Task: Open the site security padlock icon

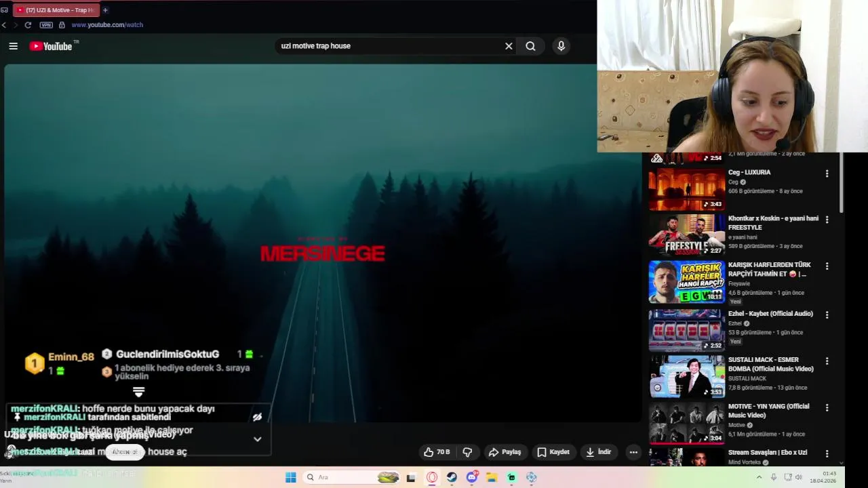Action: 62,25
